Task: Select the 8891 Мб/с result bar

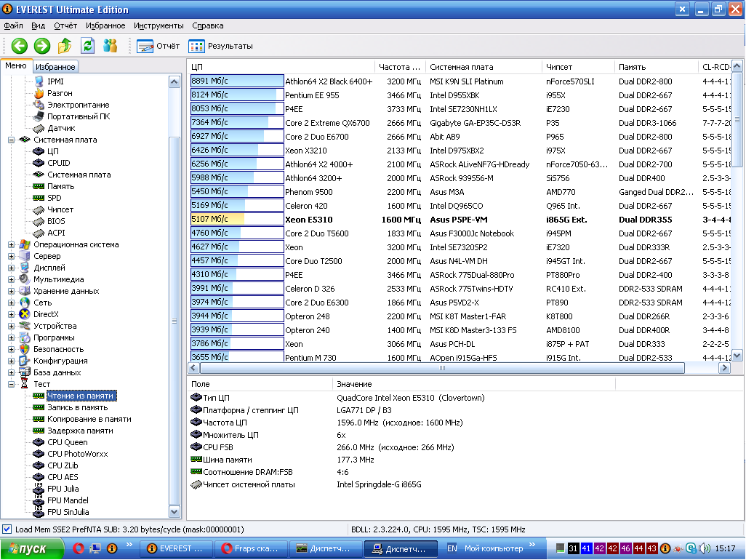Action: click(237, 81)
